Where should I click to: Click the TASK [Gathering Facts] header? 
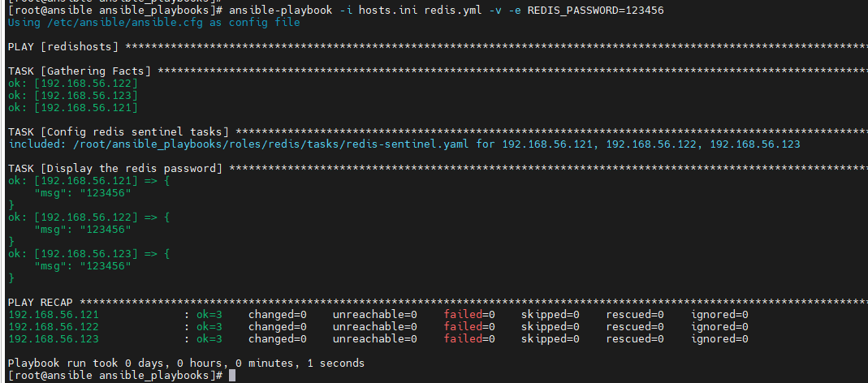(x=79, y=71)
